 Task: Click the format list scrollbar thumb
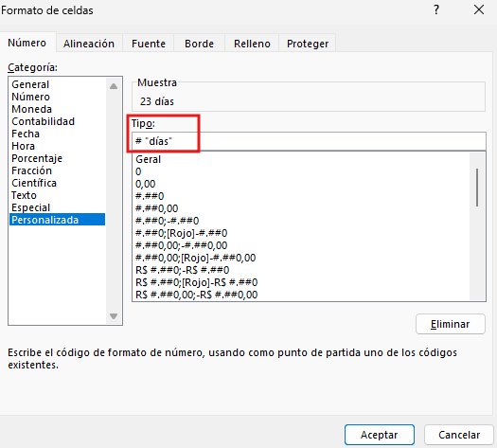477,188
